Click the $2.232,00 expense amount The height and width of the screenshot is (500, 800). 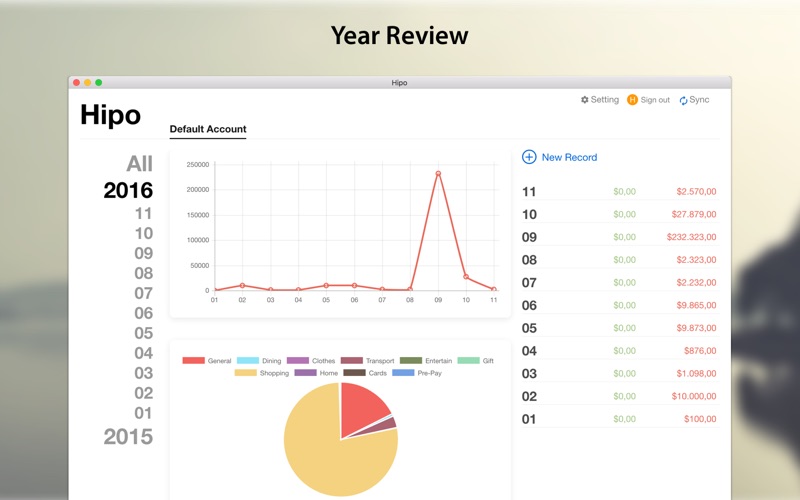tap(696, 283)
